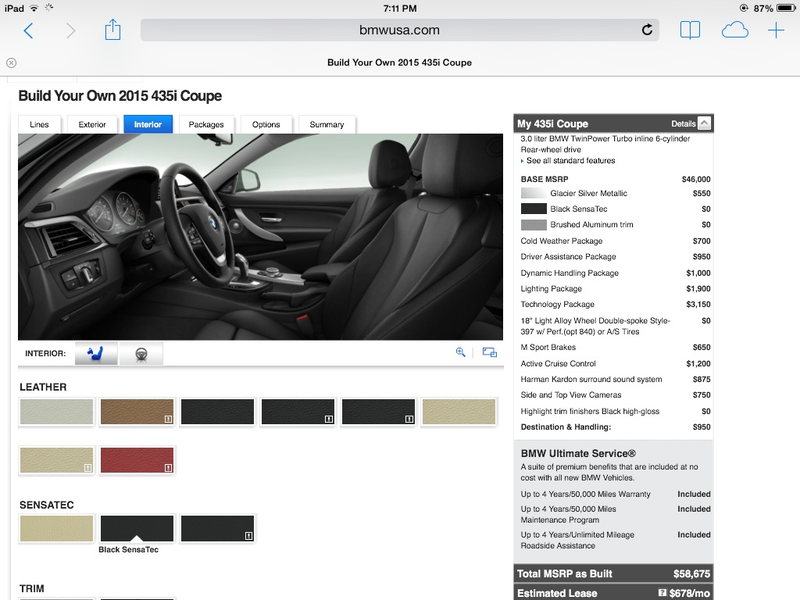Click the Side and Top View Cameras line
800x600 pixels.
click(x=615, y=395)
